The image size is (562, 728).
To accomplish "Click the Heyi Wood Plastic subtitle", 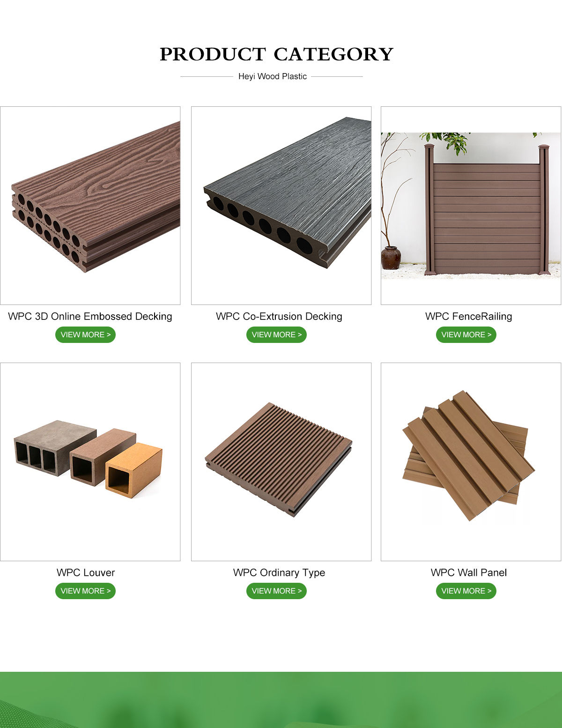I will (273, 76).
